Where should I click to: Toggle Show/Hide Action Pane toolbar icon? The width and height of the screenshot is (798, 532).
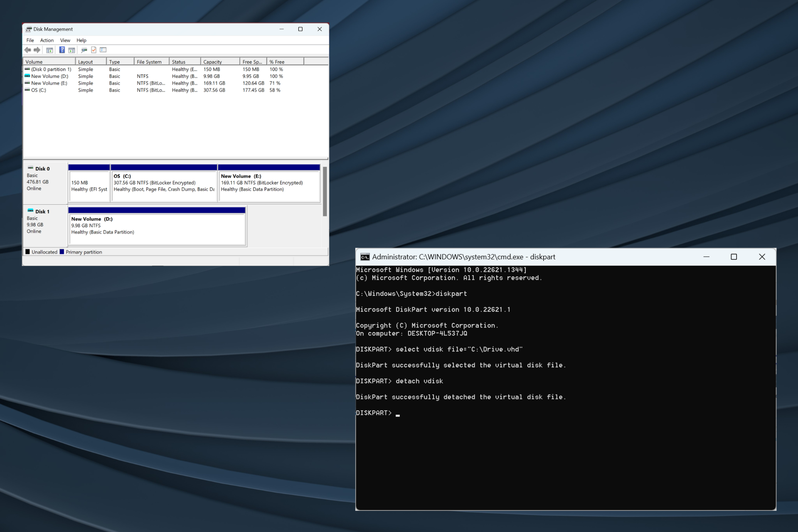71,50
